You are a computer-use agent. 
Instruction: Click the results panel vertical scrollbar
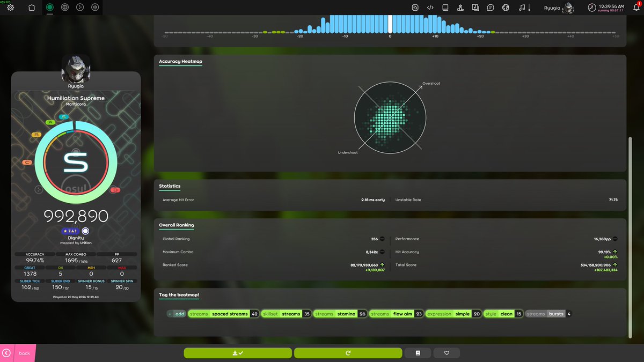(x=631, y=237)
